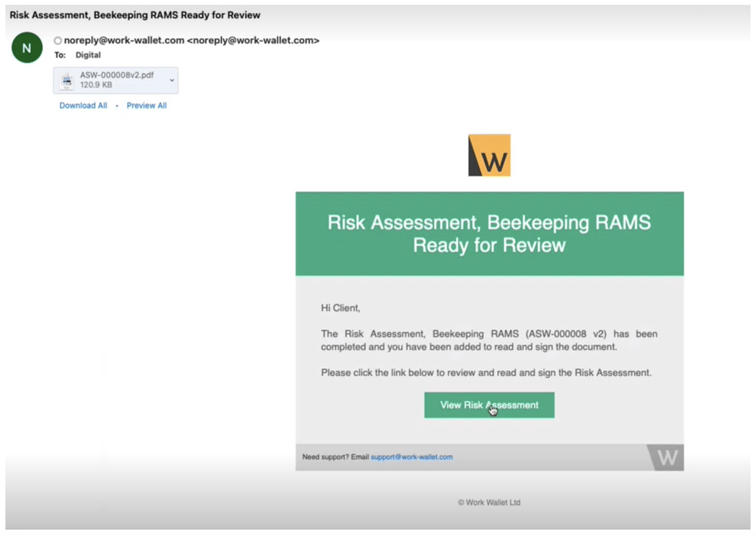Click the Hi Client greeting text
756x536 pixels.
click(x=339, y=308)
